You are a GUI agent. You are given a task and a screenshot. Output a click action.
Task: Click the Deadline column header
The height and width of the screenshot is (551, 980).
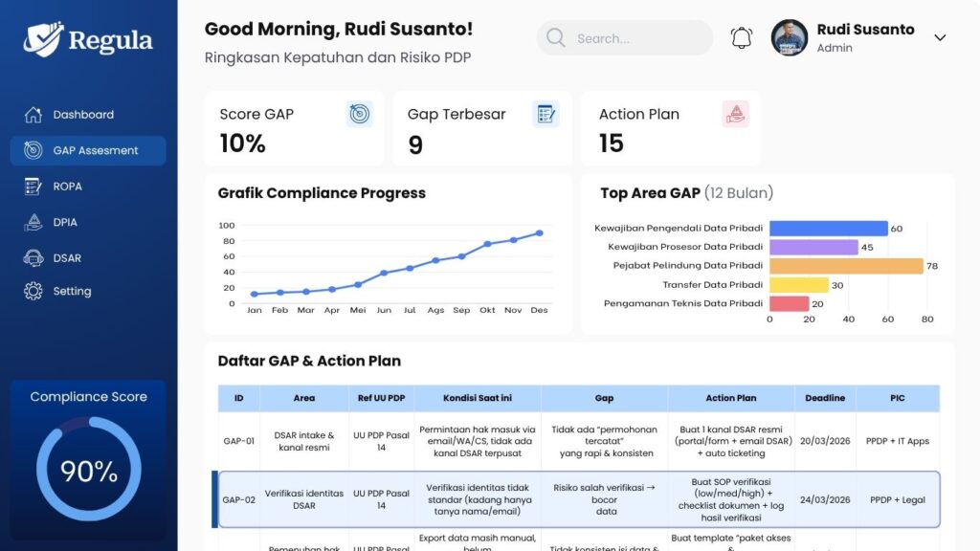coord(825,398)
